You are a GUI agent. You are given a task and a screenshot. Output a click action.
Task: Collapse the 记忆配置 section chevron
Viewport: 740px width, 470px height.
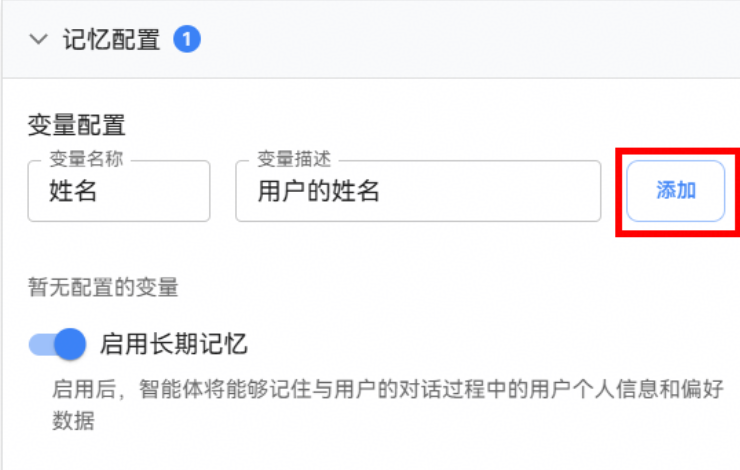pyautogui.click(x=39, y=40)
